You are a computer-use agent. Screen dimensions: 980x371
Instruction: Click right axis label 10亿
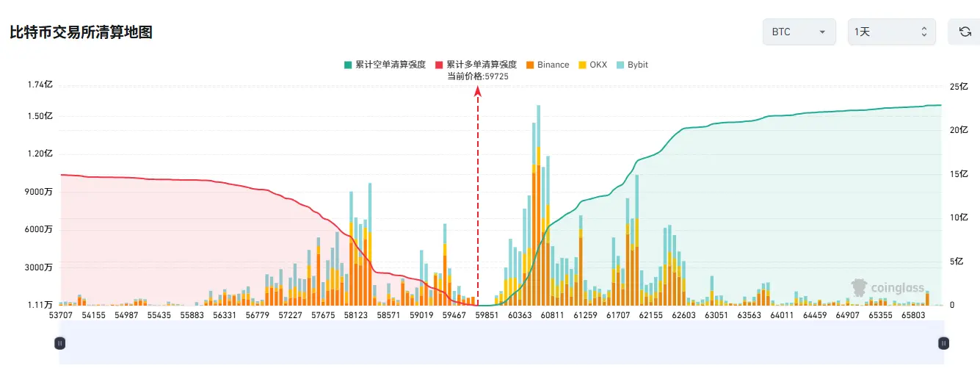tap(959, 217)
